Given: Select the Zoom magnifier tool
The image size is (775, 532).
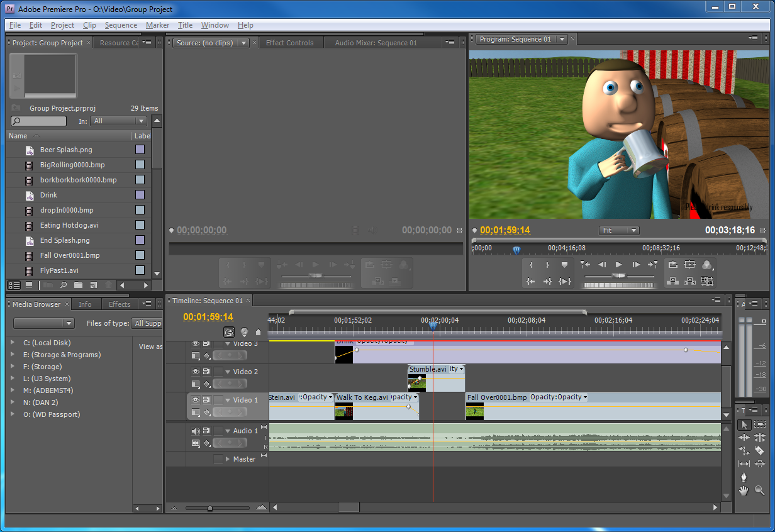Looking at the screenshot, I should 759,491.
